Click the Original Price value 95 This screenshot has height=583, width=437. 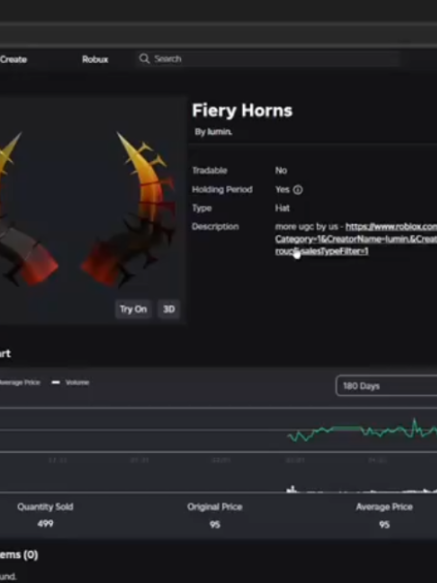tap(215, 525)
